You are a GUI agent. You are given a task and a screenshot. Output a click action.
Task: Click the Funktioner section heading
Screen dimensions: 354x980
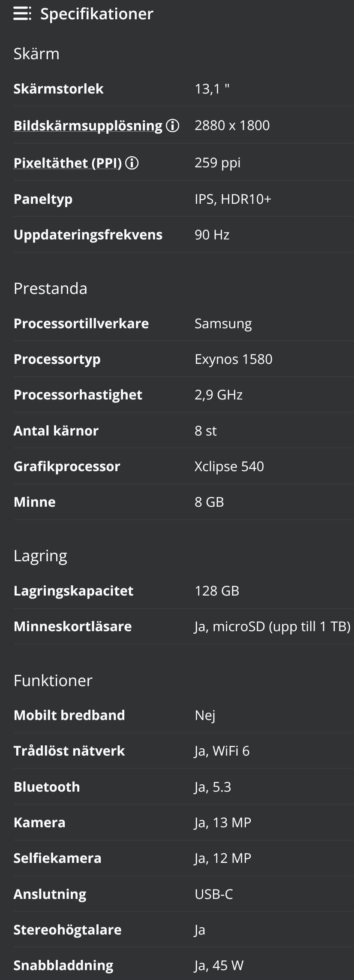point(53,681)
